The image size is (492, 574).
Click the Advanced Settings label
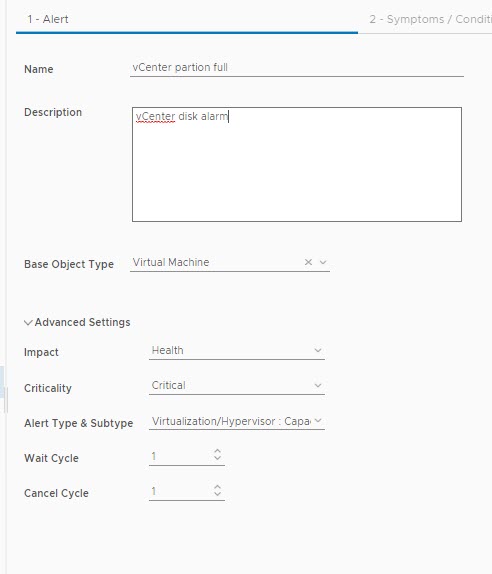82,322
